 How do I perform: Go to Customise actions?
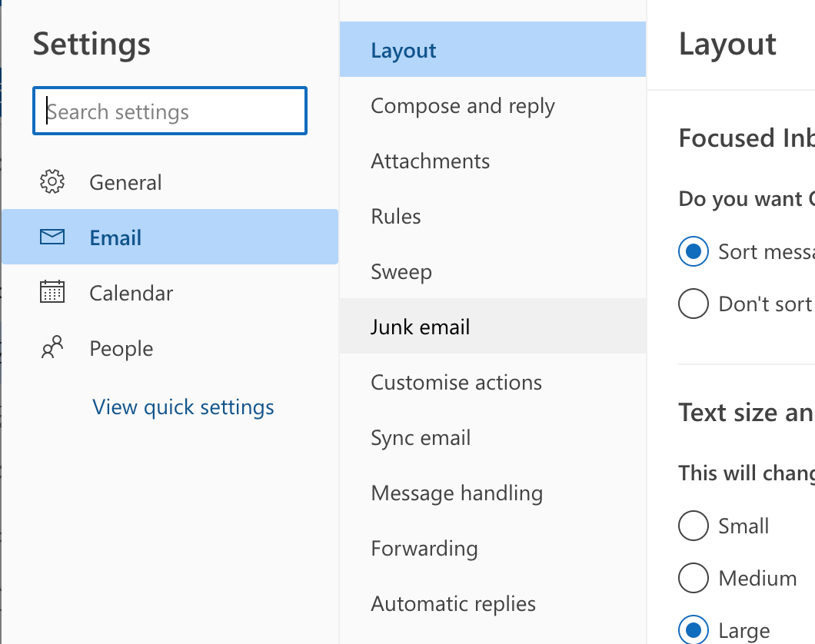click(x=456, y=382)
